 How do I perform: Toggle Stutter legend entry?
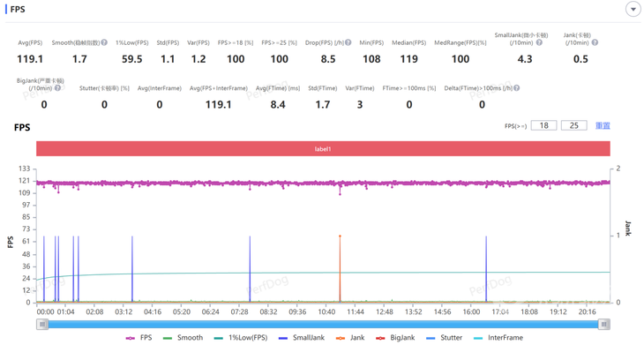(x=444, y=338)
